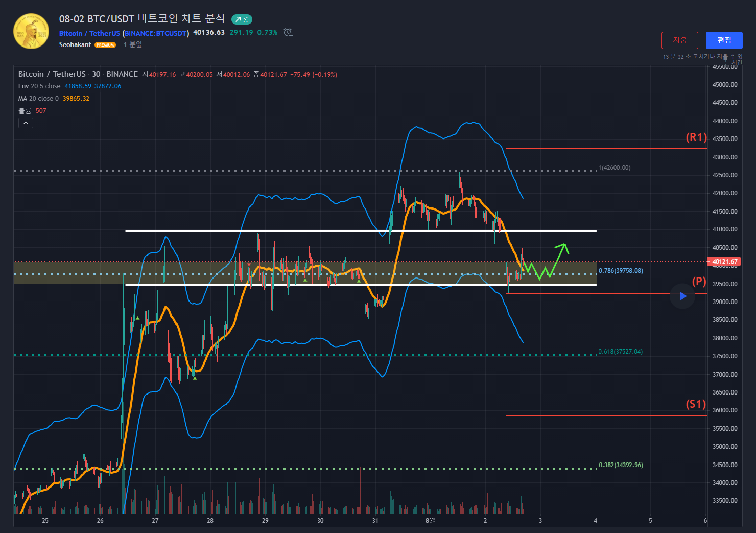Click the 0.618(37527.04) Fibonacci level label
756x533 pixels.
point(621,352)
